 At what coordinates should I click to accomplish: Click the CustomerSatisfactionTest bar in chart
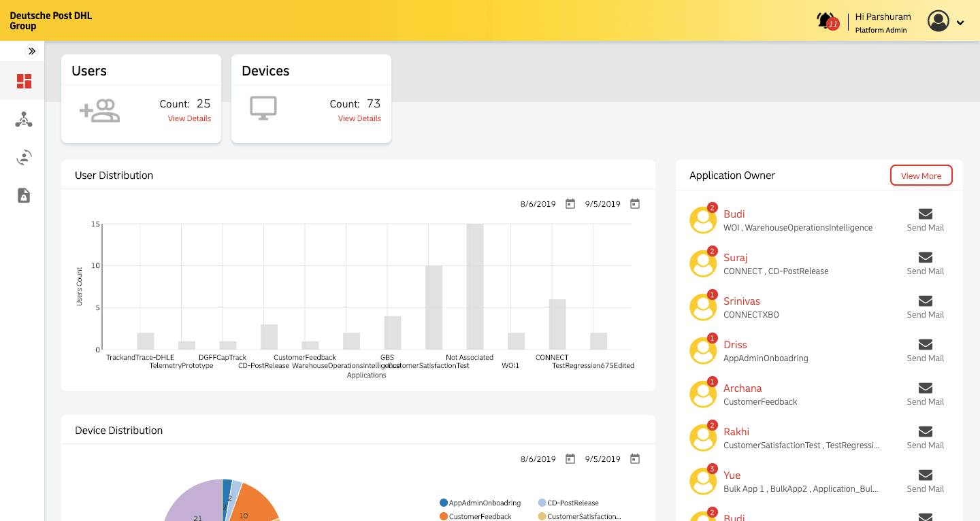point(434,307)
